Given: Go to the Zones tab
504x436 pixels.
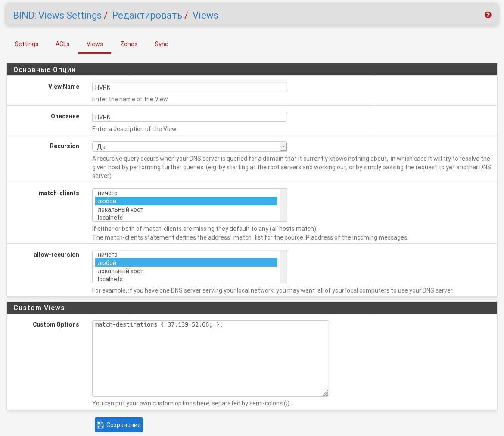Looking at the screenshot, I should 129,44.
